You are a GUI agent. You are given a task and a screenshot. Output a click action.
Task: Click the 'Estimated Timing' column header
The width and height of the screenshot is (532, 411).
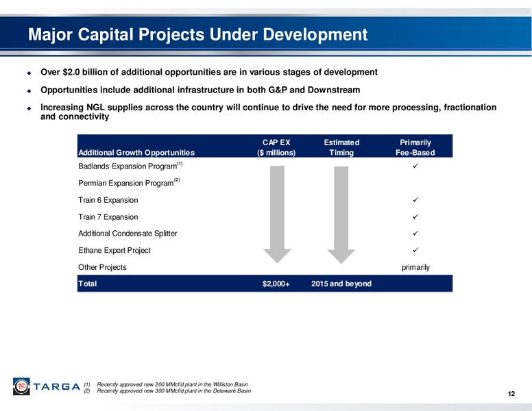point(341,147)
